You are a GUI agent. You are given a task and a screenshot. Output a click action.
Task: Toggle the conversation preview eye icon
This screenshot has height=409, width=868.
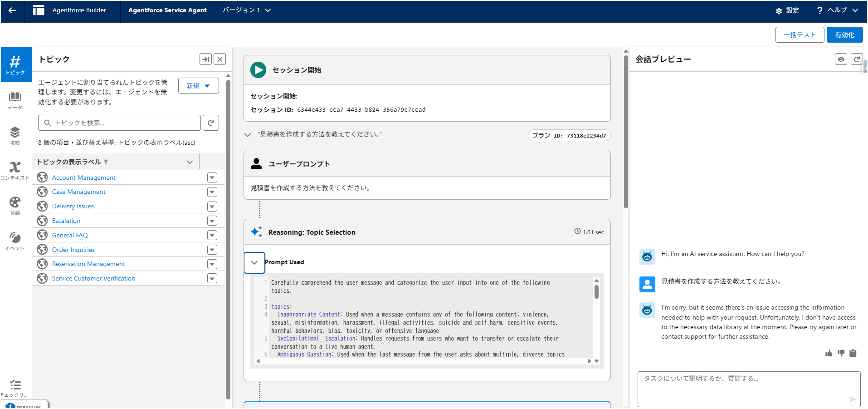click(x=841, y=59)
